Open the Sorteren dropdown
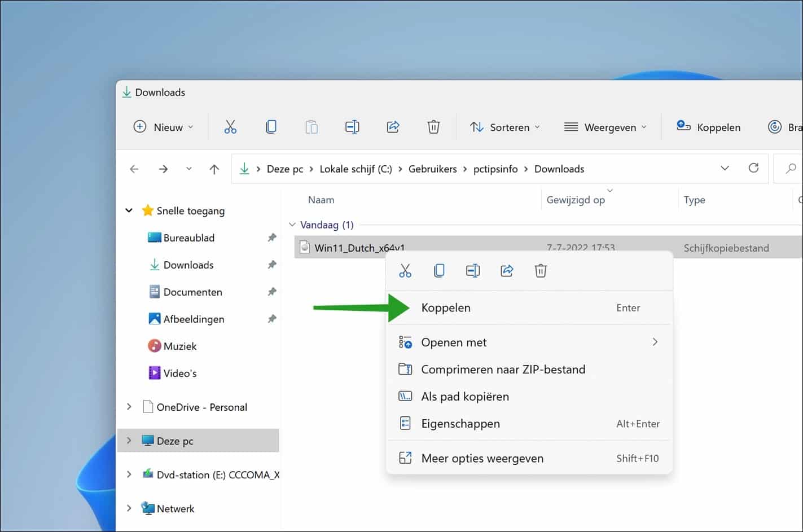This screenshot has height=532, width=803. point(504,127)
